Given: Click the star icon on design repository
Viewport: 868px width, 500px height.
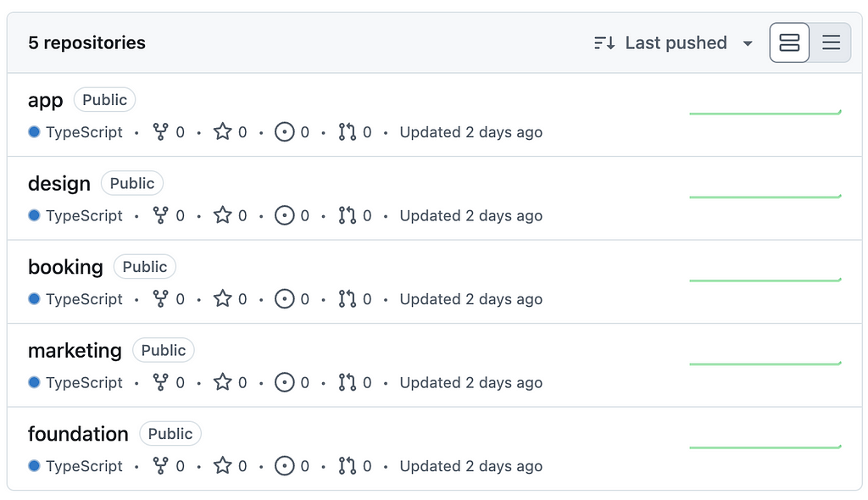Looking at the screenshot, I should click(223, 215).
